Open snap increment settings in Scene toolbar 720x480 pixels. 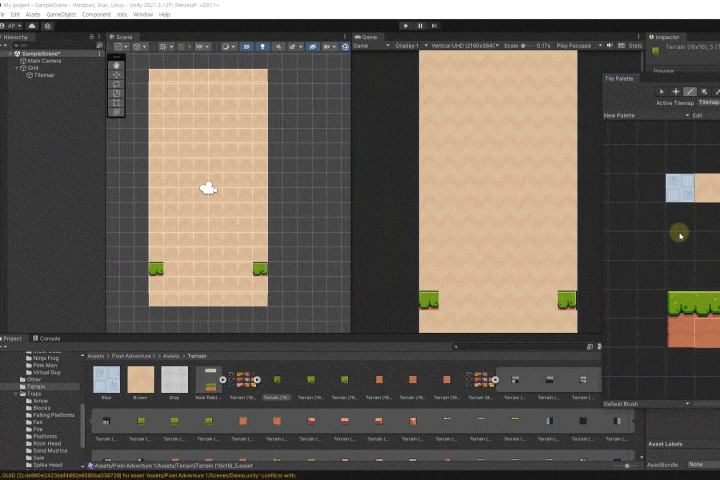point(202,46)
